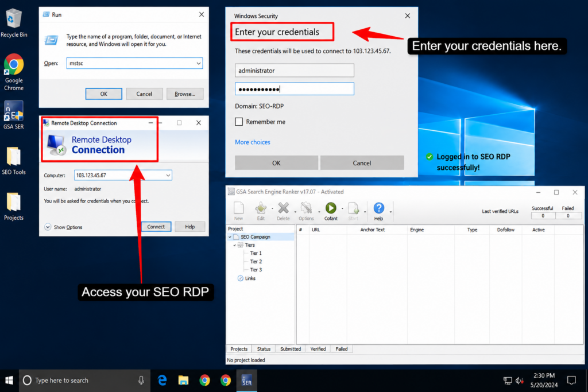The image size is (588, 392).
Task: Open the network icon in system tray
Action: pos(508,381)
